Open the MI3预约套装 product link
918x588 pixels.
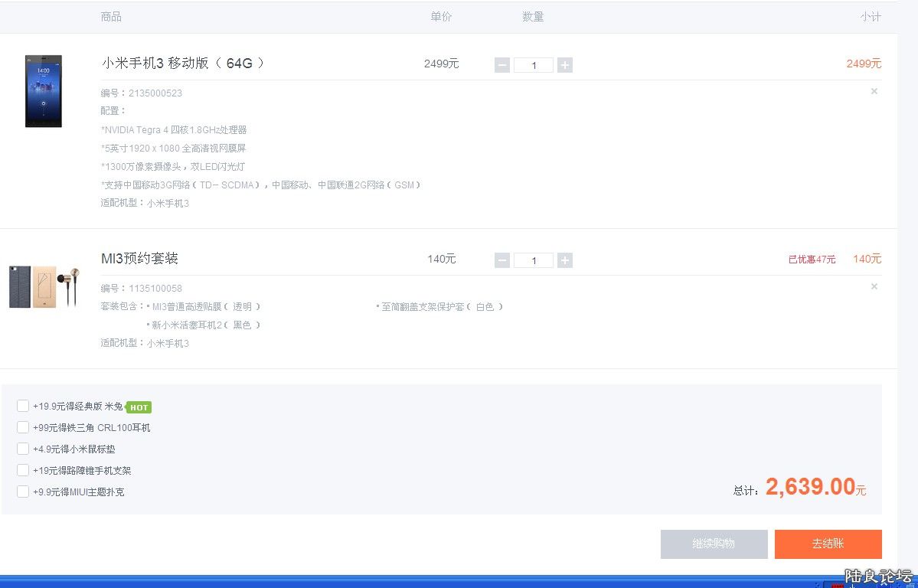[x=139, y=258]
